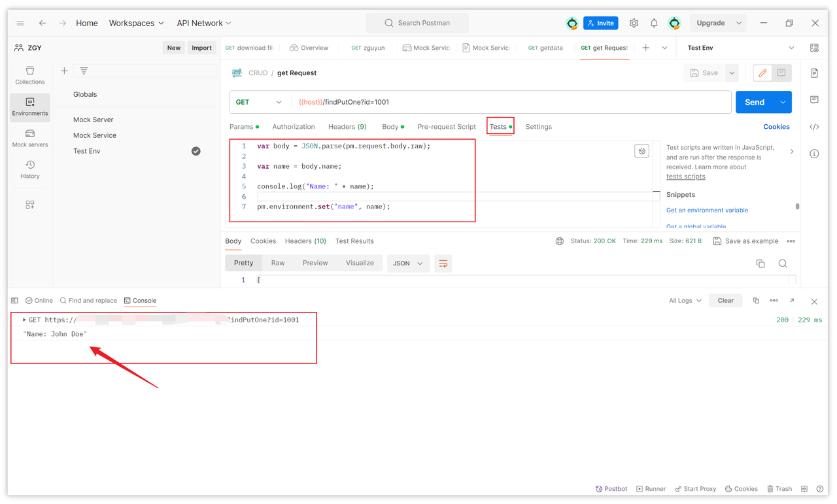Viewport: 837px width, 504px height.
Task: Show tab list chevron after plus
Action: 664,48
